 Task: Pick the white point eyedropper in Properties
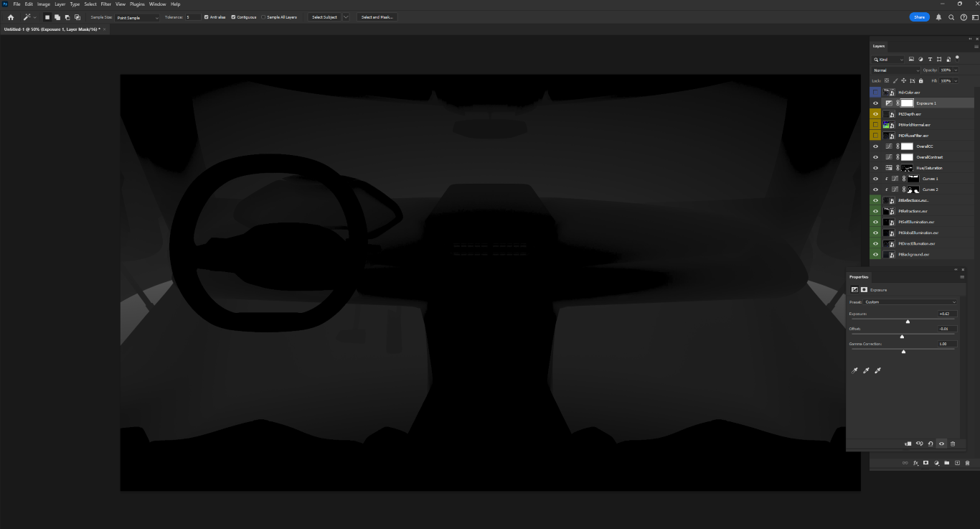[x=877, y=371]
